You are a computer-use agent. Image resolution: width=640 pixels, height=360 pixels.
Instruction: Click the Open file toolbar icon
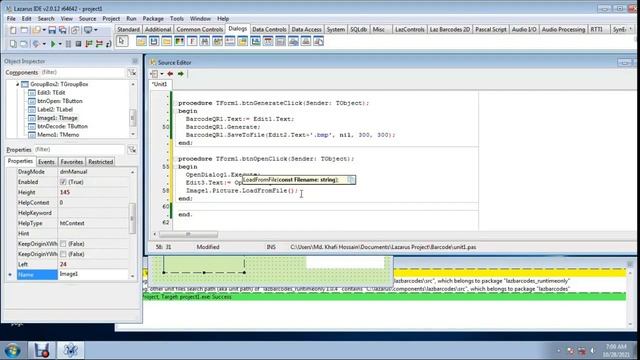tap(36, 30)
